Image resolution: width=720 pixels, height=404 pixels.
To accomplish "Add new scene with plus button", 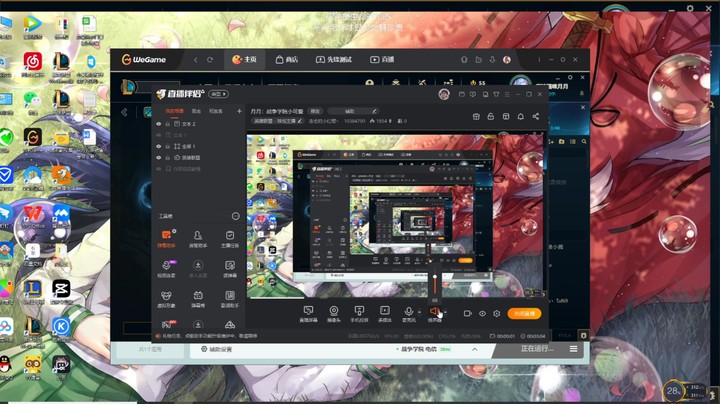I will [239, 111].
